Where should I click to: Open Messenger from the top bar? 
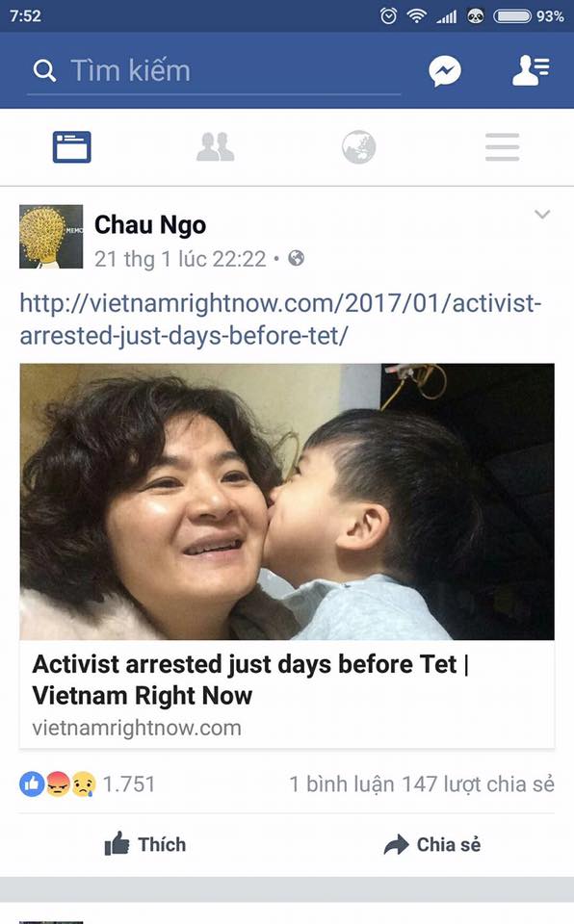445,70
